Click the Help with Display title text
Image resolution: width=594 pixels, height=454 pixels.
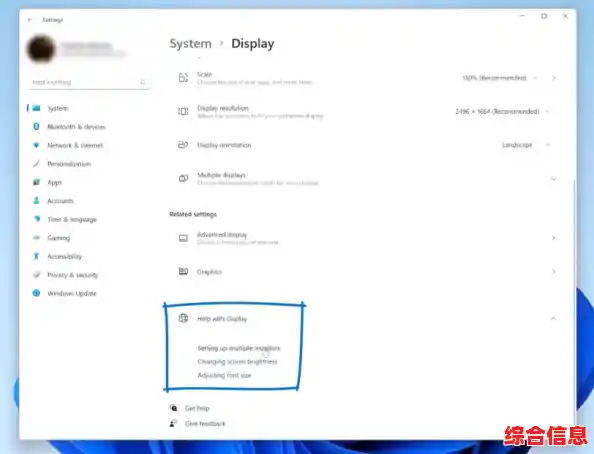(222, 319)
